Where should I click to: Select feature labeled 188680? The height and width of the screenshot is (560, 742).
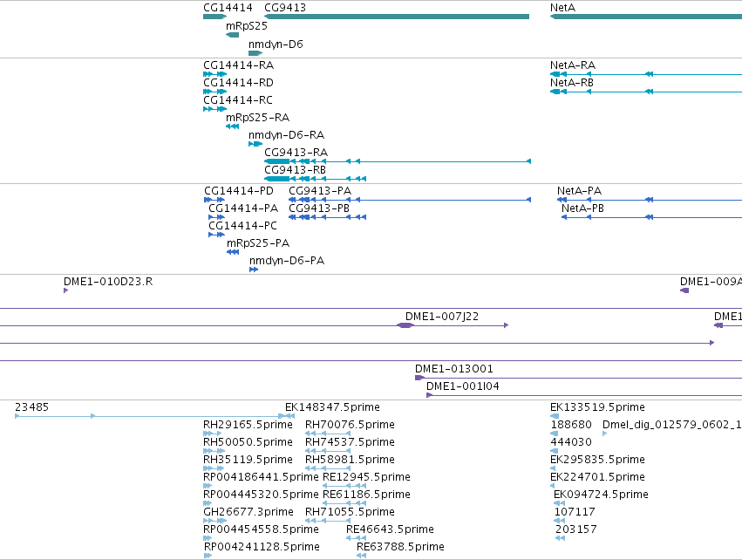tap(555, 434)
